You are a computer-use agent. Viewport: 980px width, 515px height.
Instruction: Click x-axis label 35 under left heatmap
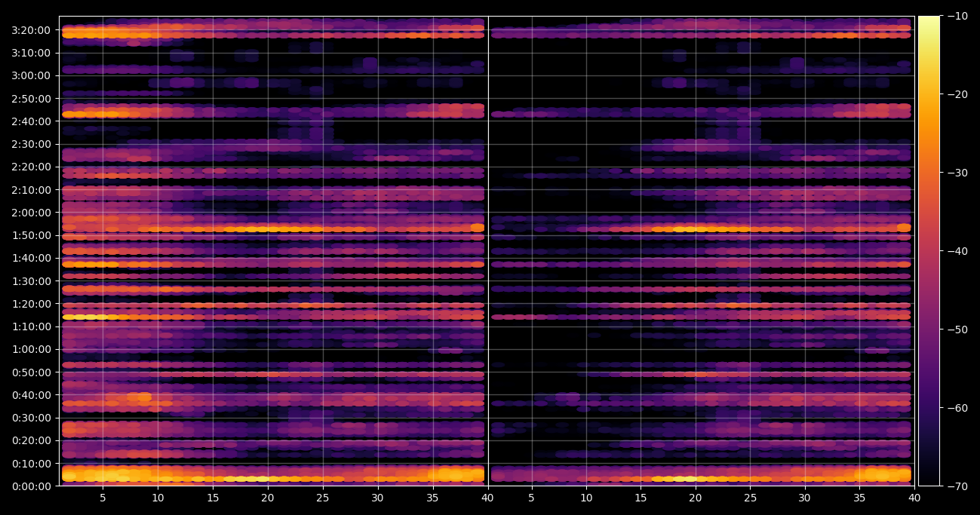[433, 498]
